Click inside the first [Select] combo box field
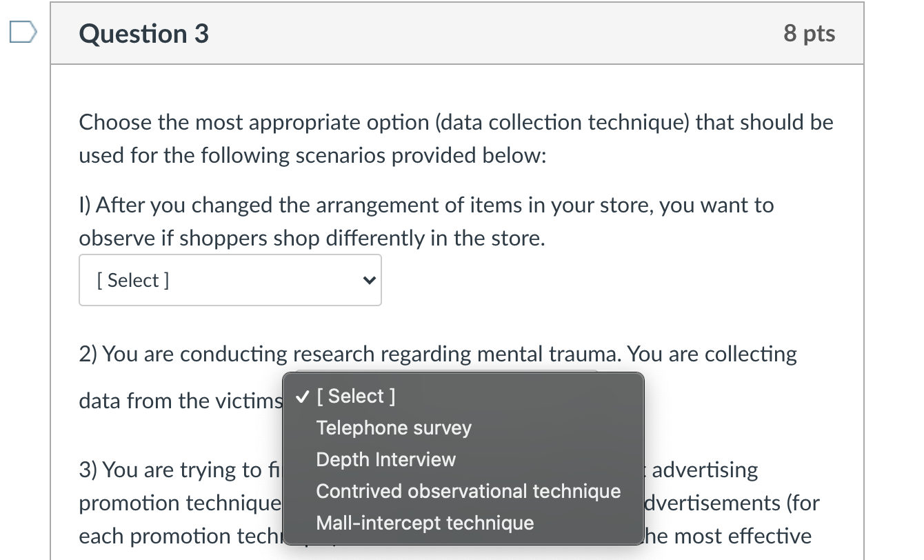This screenshot has height=560, width=924. [x=207, y=280]
